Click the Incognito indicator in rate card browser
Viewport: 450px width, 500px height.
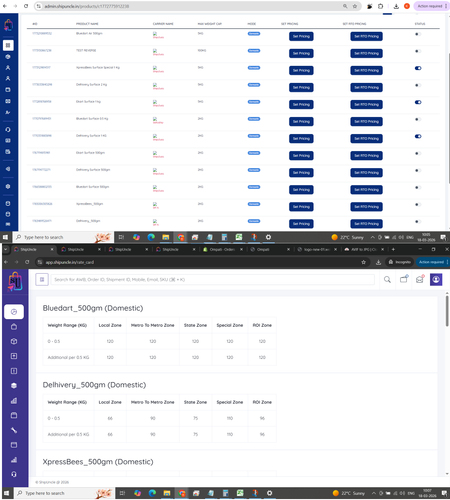[x=399, y=262]
